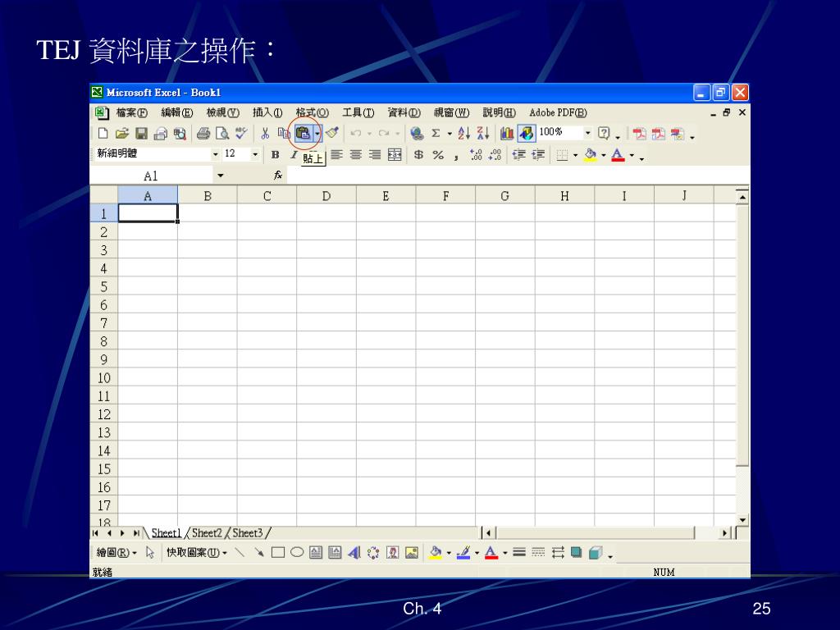This screenshot has width=840, height=630.
Task: Toggle Align Right
Action: 375,155
